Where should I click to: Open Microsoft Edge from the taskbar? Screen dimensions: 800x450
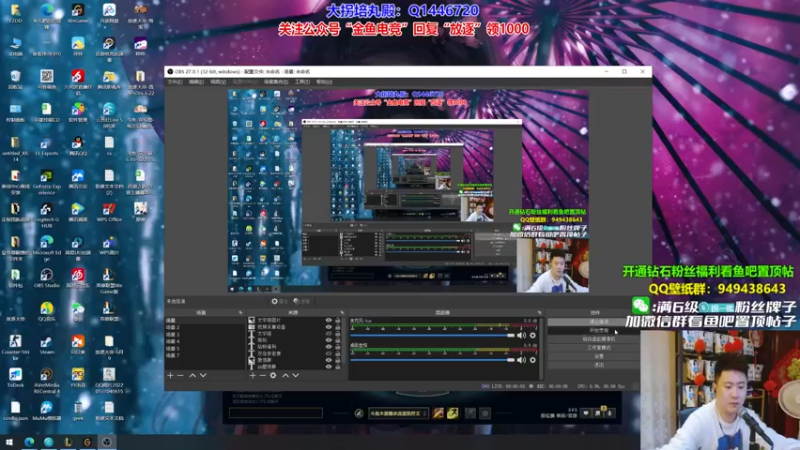point(29,442)
